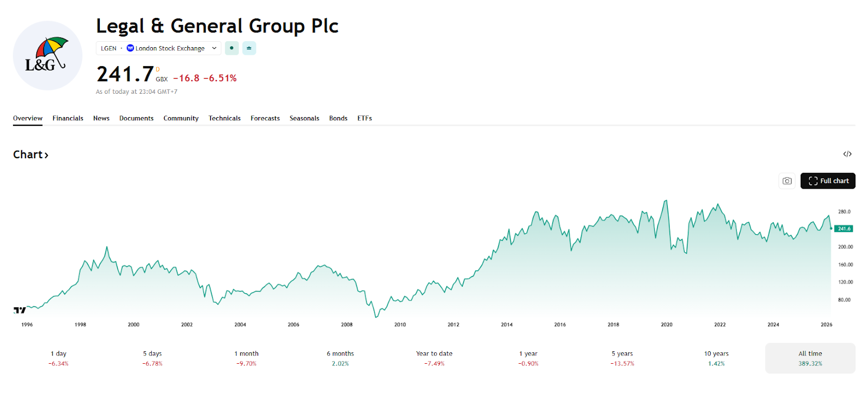The image size is (868, 393).
Task: Open the Technicals tab
Action: coord(225,118)
